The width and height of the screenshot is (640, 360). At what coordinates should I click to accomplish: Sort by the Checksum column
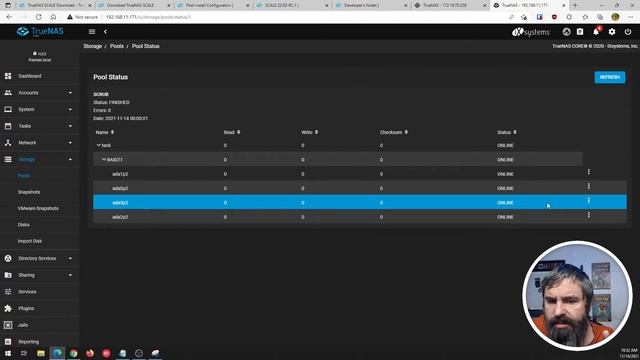pyautogui.click(x=393, y=132)
